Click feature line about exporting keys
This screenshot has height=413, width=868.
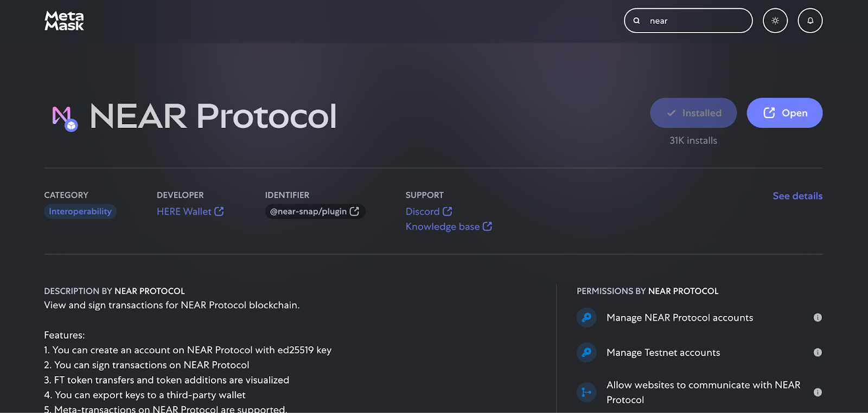[145, 395]
